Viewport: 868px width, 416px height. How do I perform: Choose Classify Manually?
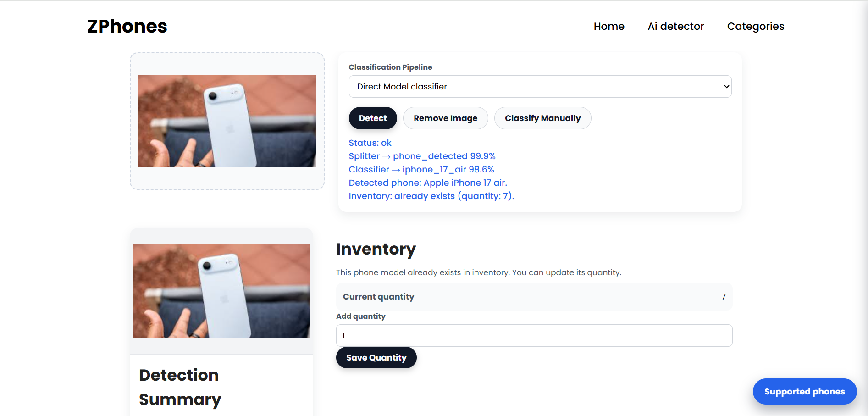[542, 118]
